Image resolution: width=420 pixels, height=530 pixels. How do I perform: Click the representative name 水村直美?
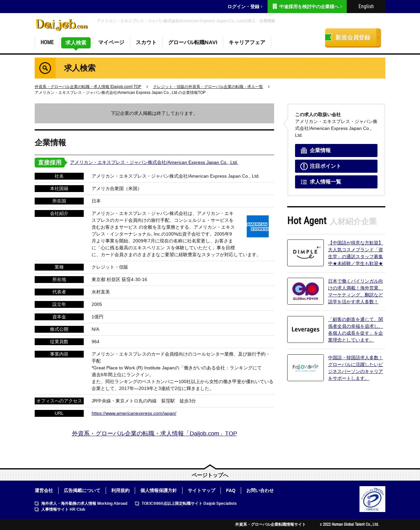click(101, 292)
